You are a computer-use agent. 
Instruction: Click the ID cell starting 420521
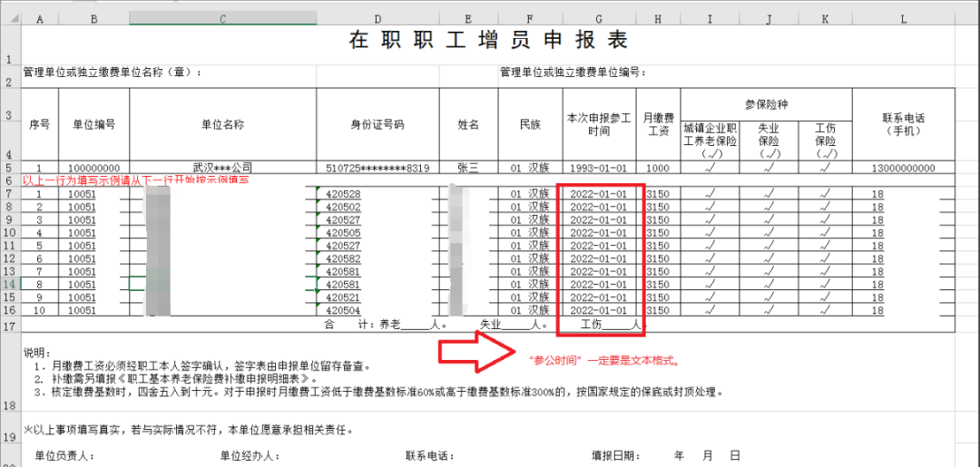tap(377, 297)
